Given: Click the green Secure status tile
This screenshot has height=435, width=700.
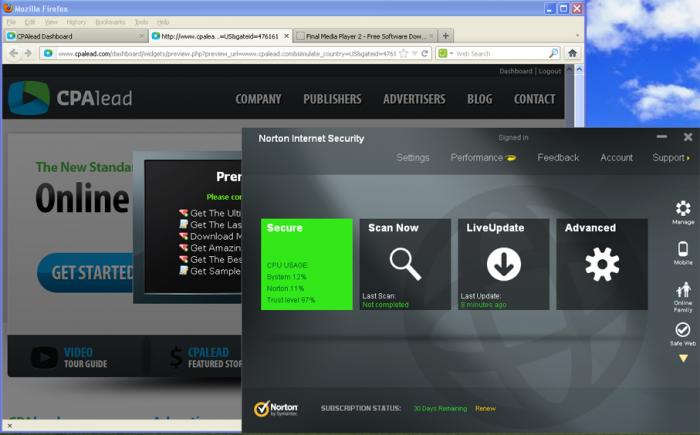Looking at the screenshot, I should [307, 264].
